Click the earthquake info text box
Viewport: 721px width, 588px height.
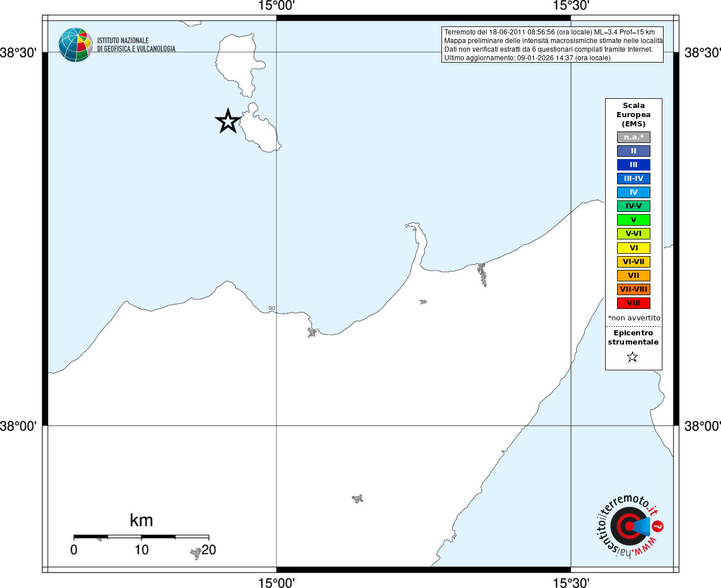point(552,45)
